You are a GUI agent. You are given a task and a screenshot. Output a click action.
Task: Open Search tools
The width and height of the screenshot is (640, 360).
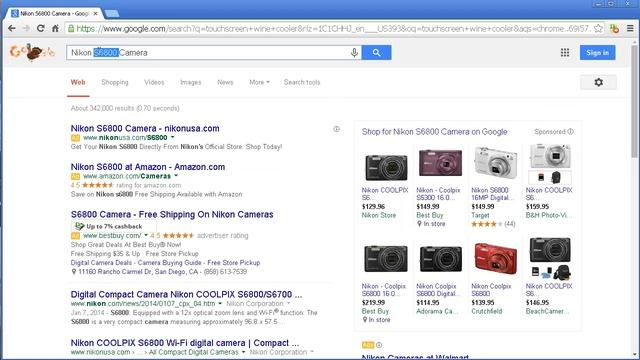click(x=302, y=82)
